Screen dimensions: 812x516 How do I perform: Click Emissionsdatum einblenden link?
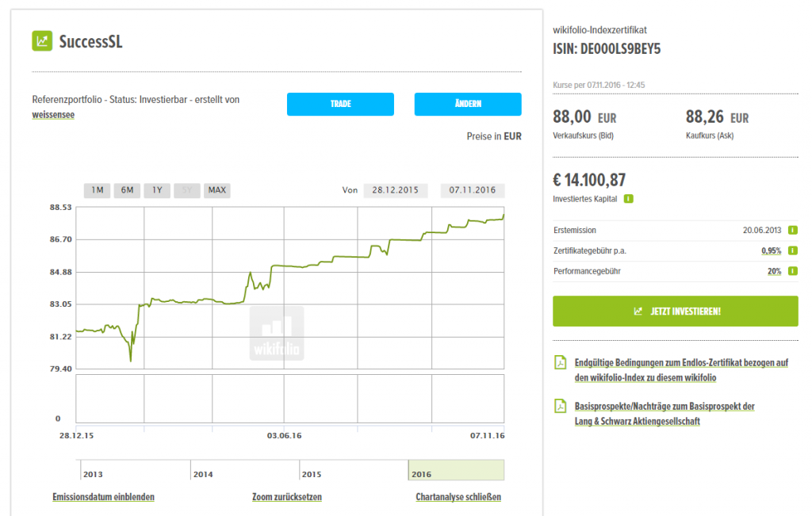tap(103, 497)
